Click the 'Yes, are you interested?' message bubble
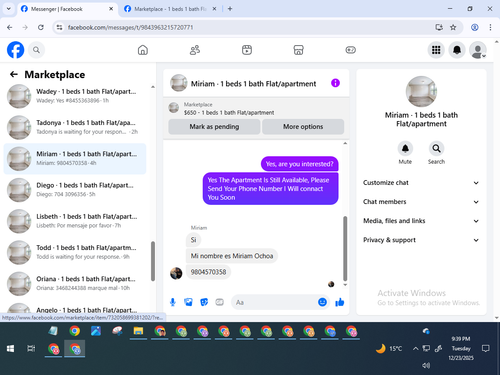500x375 pixels. pos(299,164)
